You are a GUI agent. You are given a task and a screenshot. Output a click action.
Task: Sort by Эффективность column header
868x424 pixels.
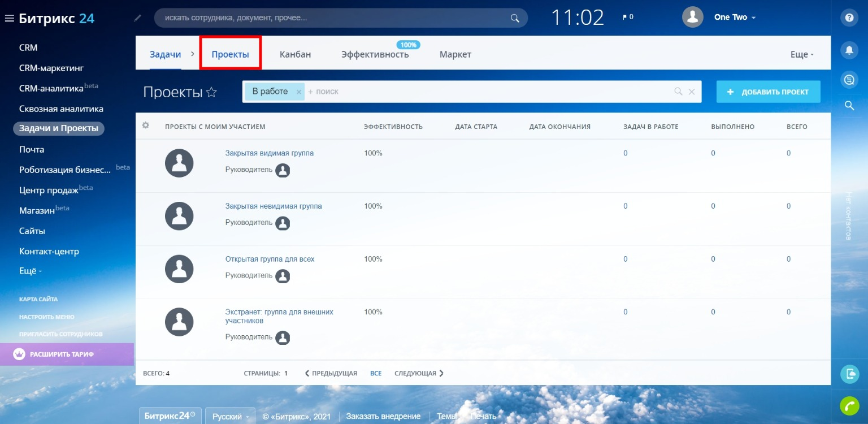coord(393,127)
